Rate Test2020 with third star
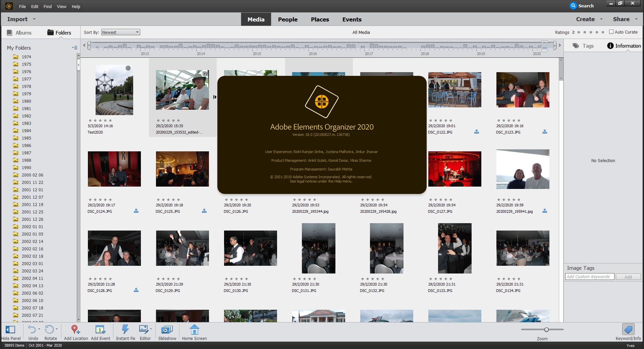This screenshot has width=644, height=349. [100, 120]
